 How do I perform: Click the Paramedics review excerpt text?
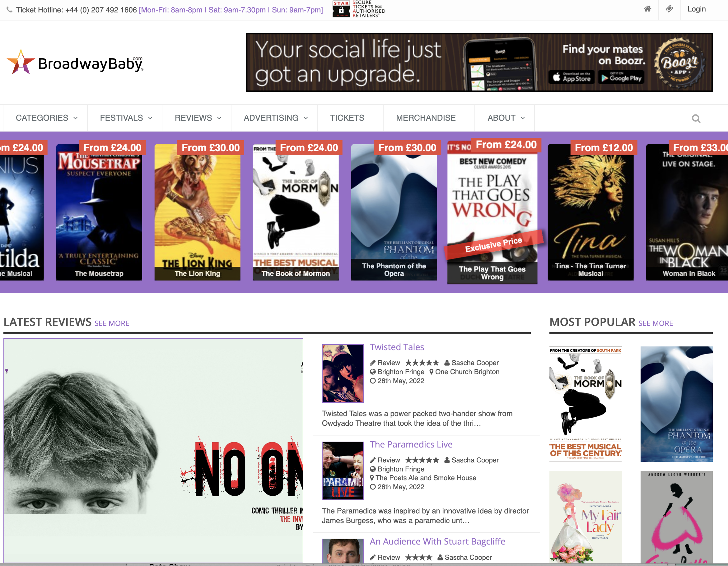pyautogui.click(x=425, y=516)
